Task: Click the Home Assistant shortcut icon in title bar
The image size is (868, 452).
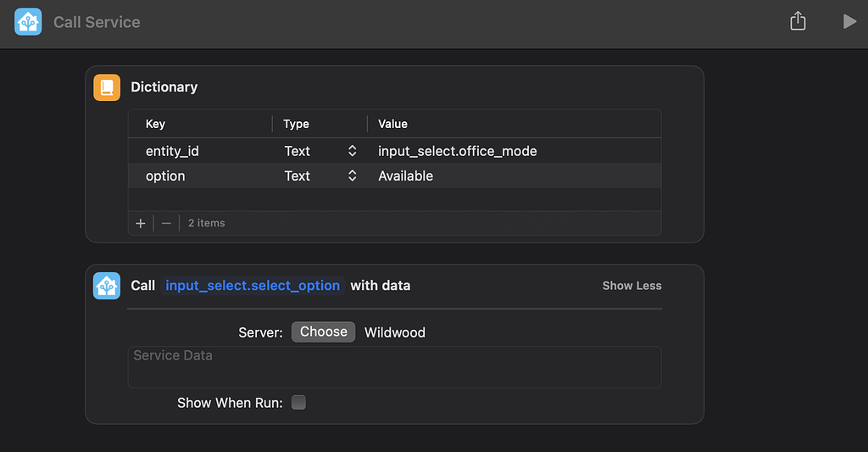Action: pos(28,22)
